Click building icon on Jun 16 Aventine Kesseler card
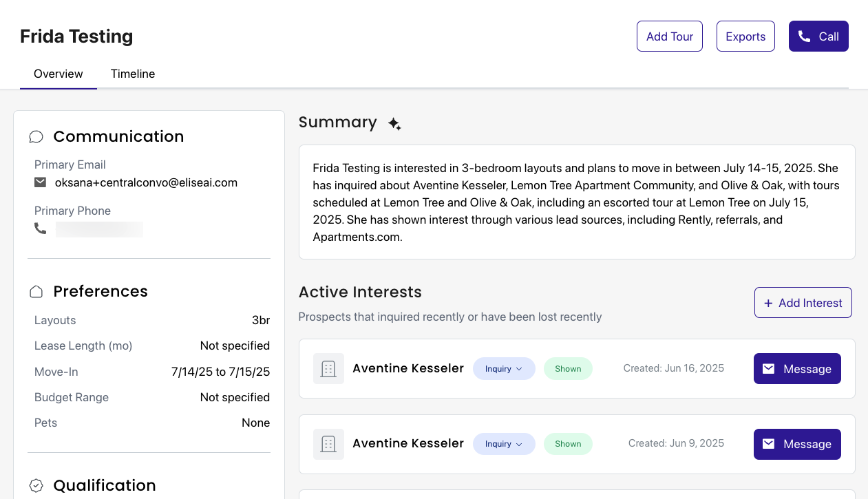 [x=328, y=369]
